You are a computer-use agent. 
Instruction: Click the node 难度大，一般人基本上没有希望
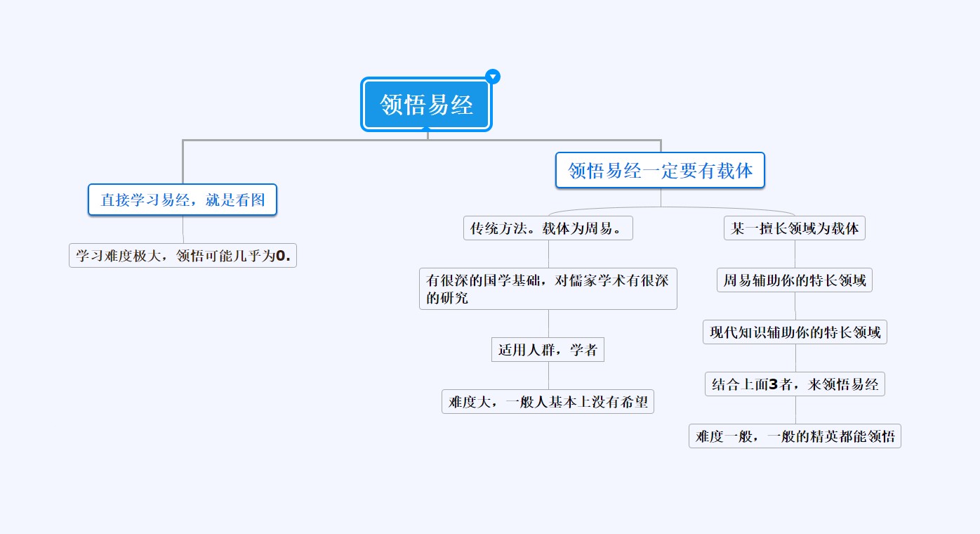point(548,401)
